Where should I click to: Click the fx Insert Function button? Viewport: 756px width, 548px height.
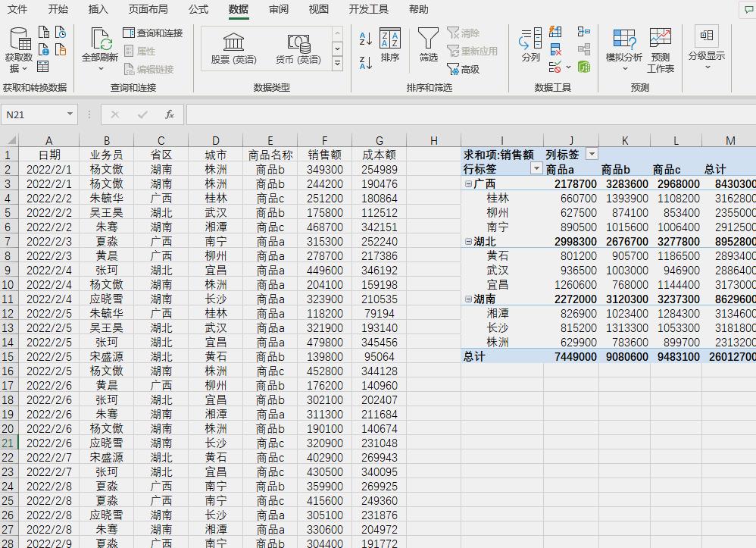pyautogui.click(x=171, y=114)
